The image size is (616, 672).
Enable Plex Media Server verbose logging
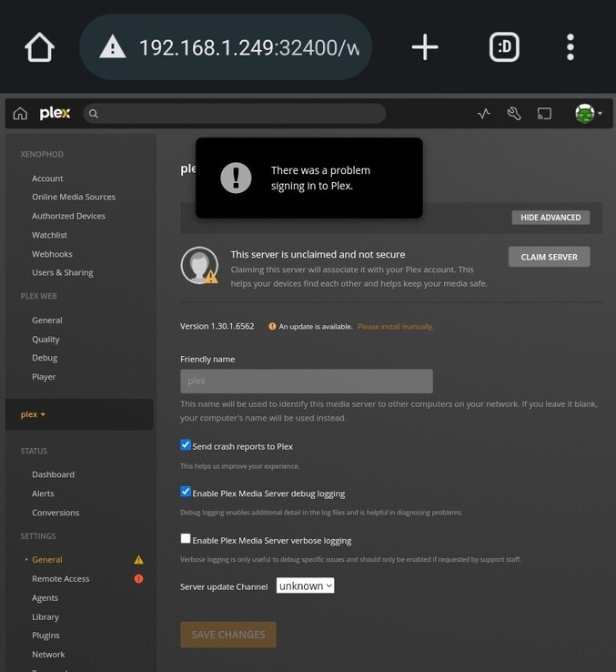point(186,539)
